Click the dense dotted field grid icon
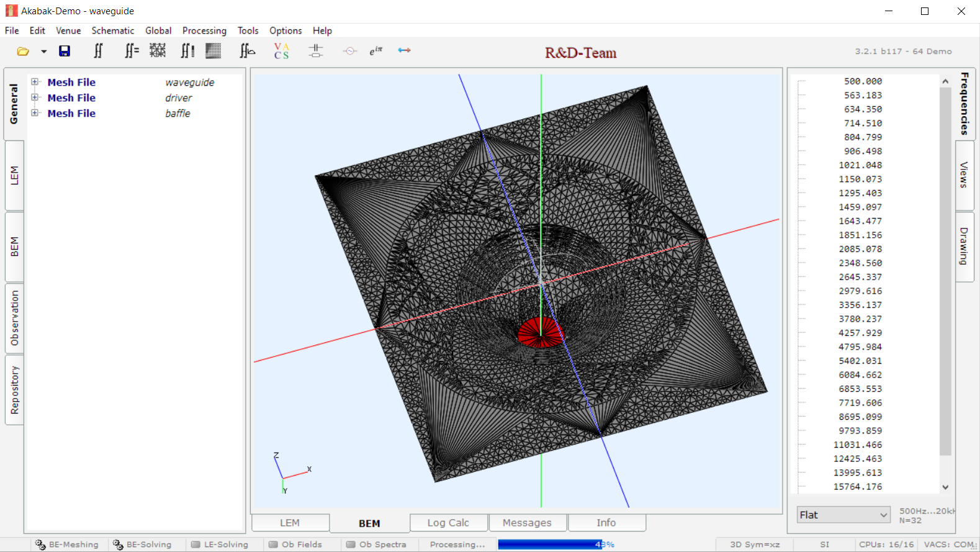The width and height of the screenshot is (980, 552). pyautogui.click(x=214, y=50)
